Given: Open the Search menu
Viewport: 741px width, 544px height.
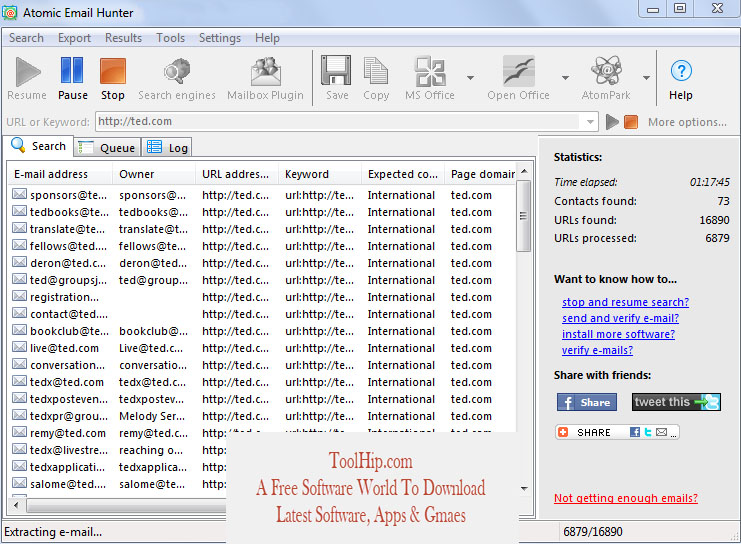Looking at the screenshot, I should [26, 38].
